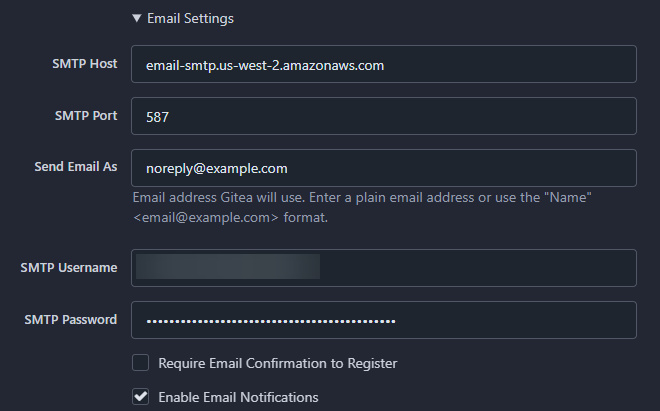Click the Send Email As label
660x411 pixels.
pos(76,167)
